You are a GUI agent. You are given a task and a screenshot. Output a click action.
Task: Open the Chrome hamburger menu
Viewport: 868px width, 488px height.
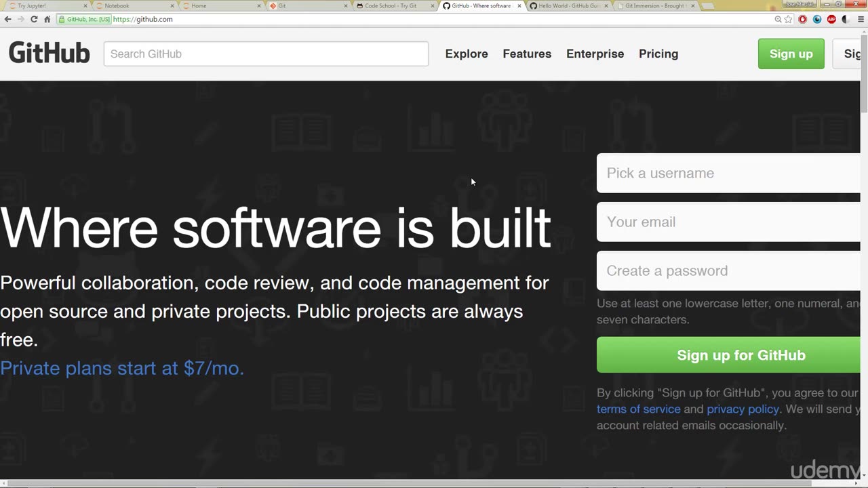pos(861,19)
